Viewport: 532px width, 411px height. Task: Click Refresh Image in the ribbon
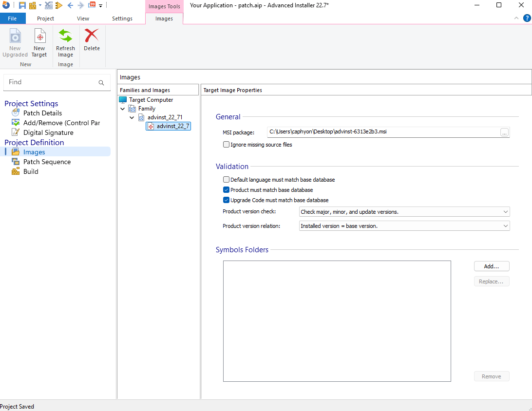(x=65, y=43)
